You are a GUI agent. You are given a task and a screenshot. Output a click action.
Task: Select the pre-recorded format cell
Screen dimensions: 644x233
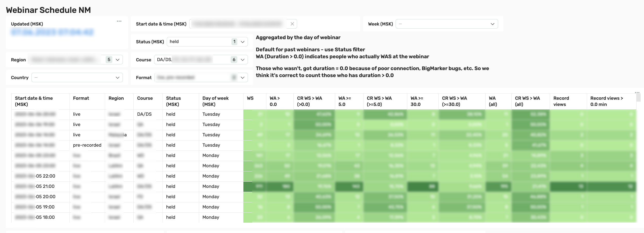[x=87, y=145]
